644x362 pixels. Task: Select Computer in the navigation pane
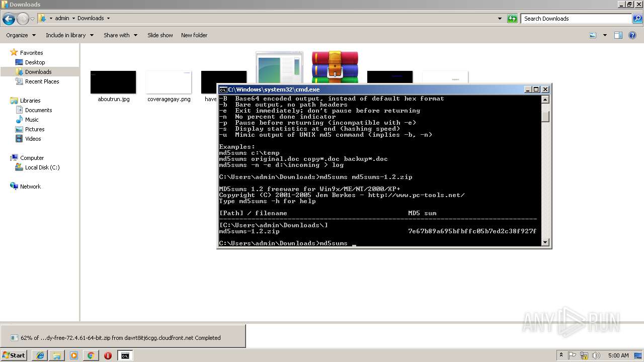[x=27, y=158]
